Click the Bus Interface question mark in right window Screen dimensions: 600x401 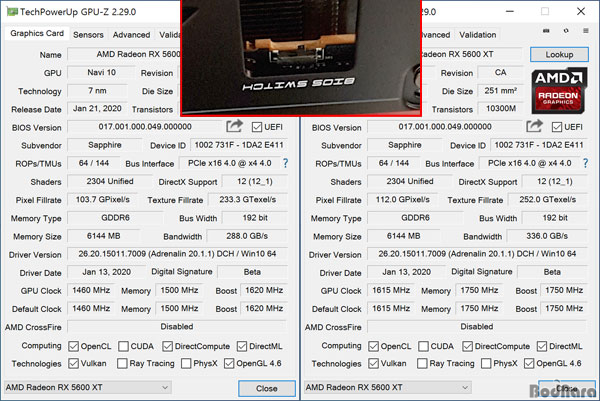click(585, 163)
